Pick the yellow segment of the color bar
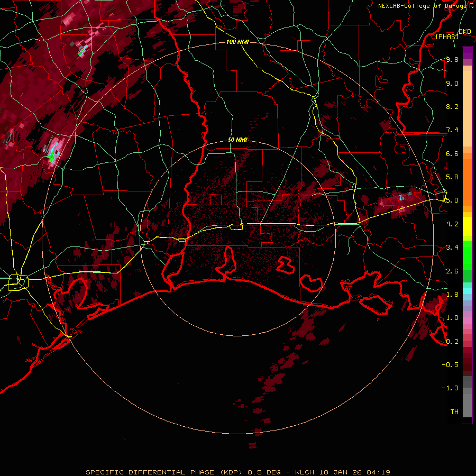Image resolution: width=476 pixels, height=476 pixels. click(x=467, y=226)
